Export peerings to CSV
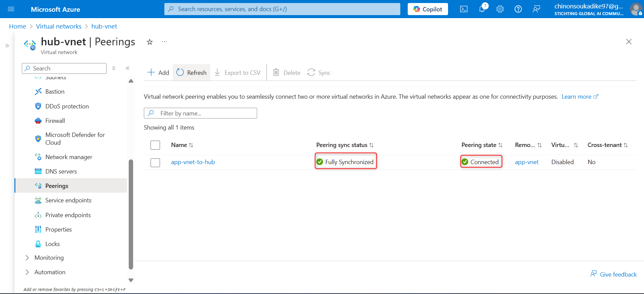 237,72
